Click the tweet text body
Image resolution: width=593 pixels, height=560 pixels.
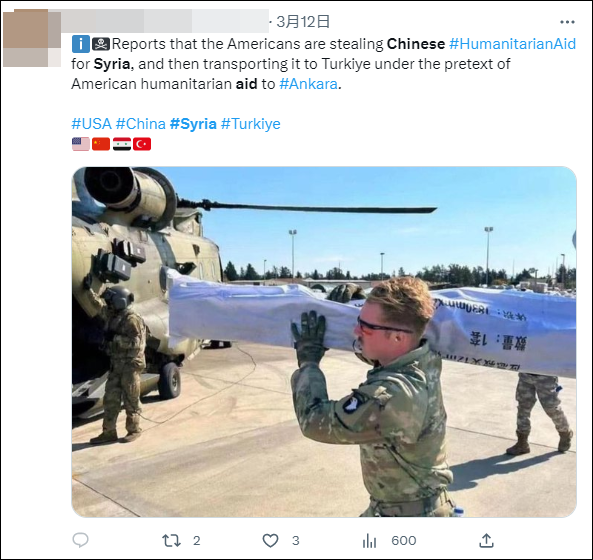point(324,64)
